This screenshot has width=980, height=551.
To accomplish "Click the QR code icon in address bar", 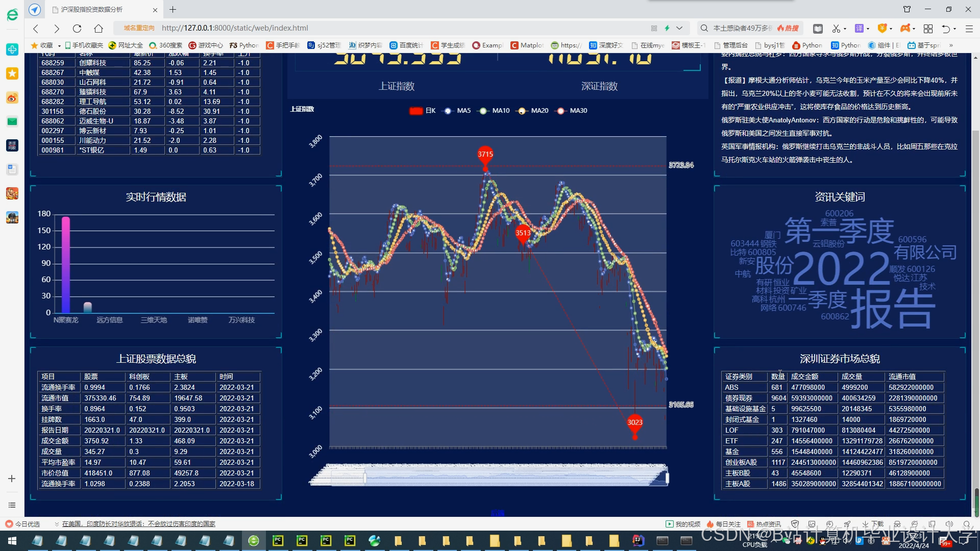I will click(x=654, y=28).
